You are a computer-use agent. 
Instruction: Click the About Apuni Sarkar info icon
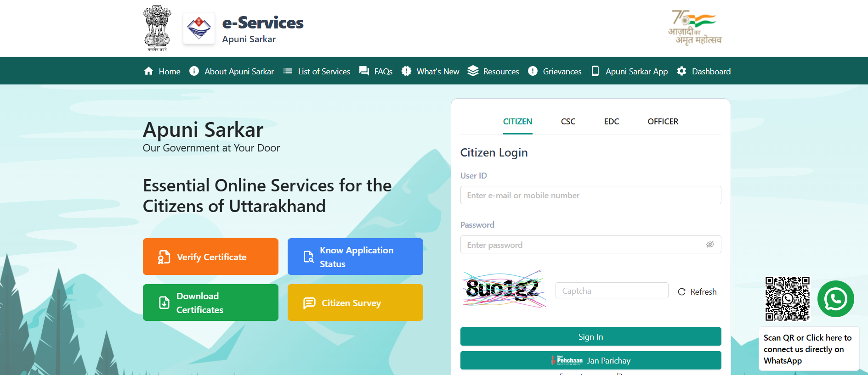[x=194, y=71]
